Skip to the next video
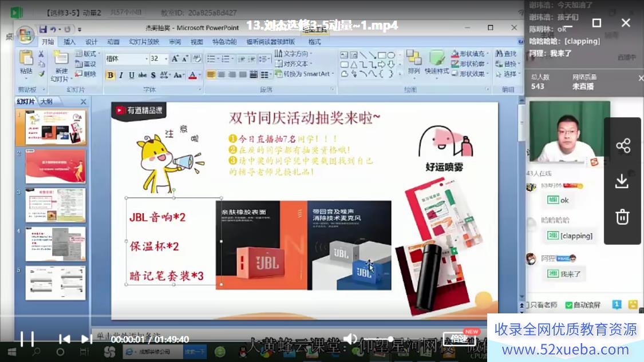Image resolution: width=644 pixels, height=362 pixels. [x=86, y=339]
